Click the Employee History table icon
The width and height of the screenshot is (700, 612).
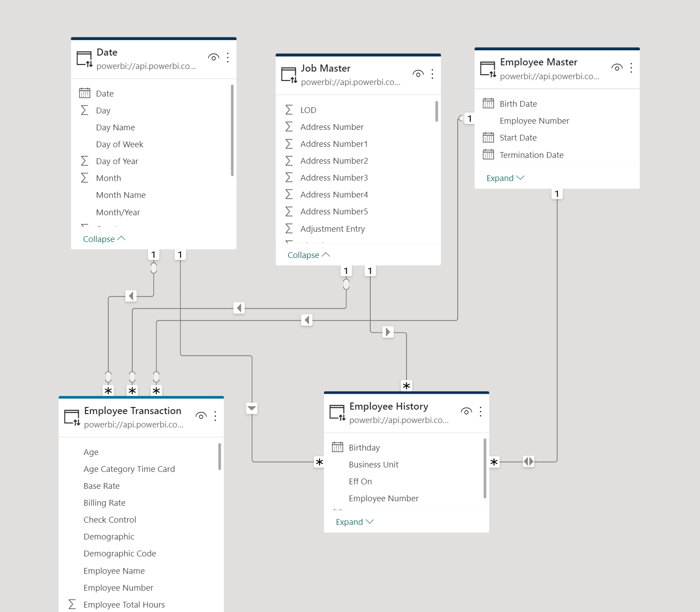pos(337,413)
